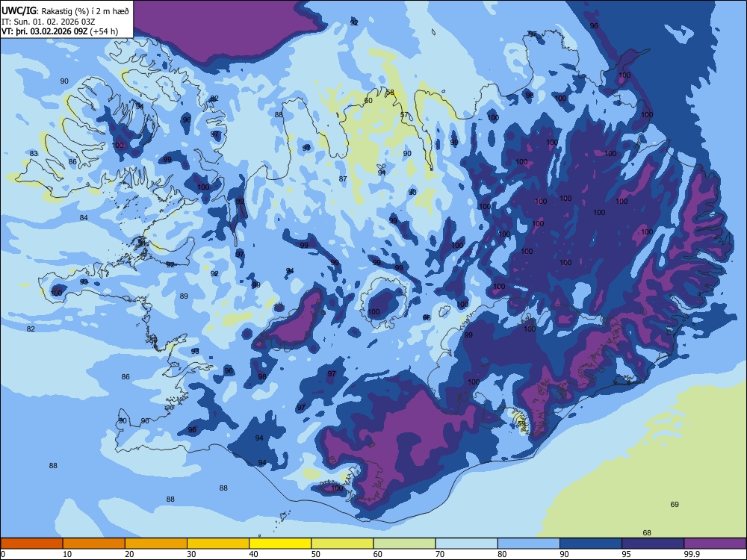This screenshot has width=747, height=560.
Task: Click the legend label 10
Action: 67,554
